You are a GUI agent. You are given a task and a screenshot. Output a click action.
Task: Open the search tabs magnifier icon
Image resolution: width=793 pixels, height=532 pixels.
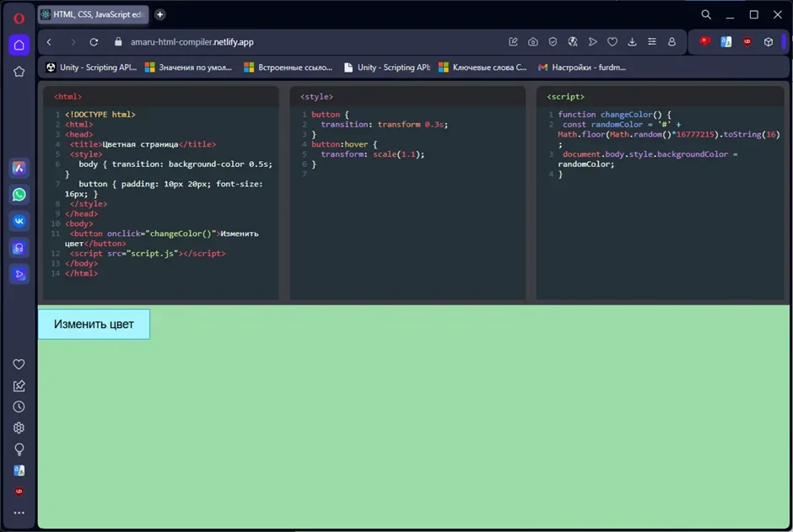(x=706, y=14)
